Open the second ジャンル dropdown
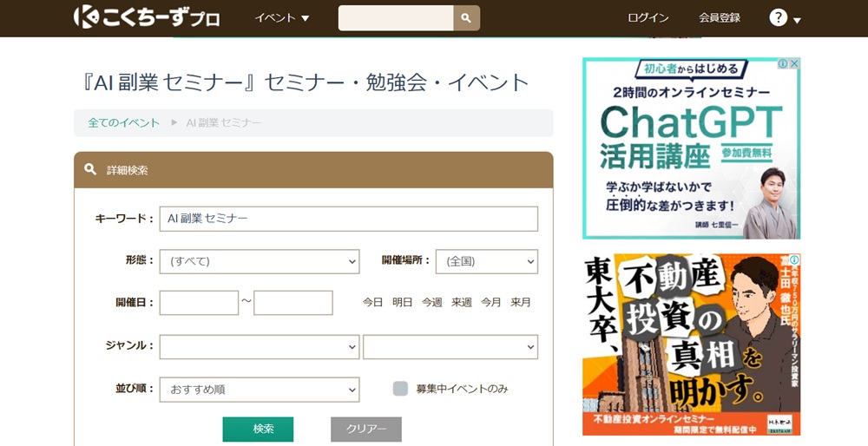The width and height of the screenshot is (868, 446). (450, 347)
